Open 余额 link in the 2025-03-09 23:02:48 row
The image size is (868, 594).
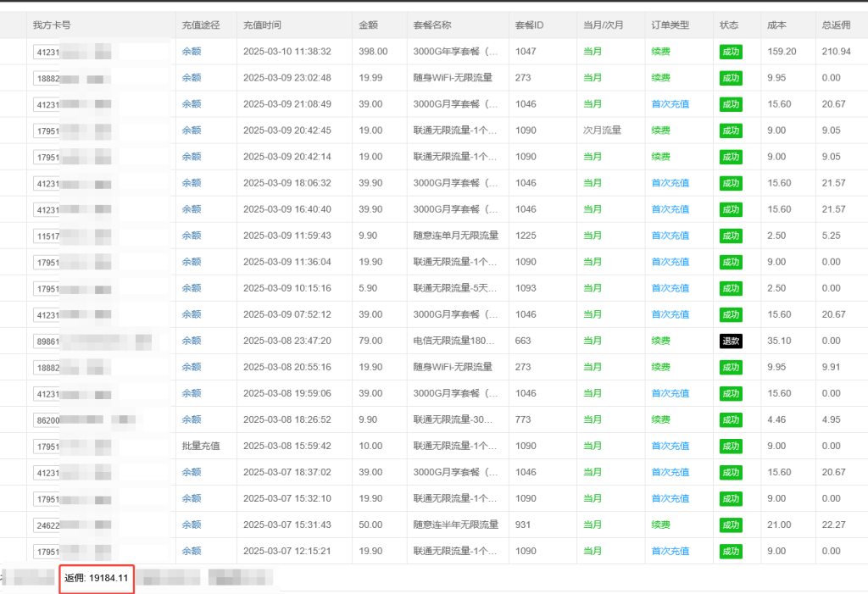[x=192, y=78]
